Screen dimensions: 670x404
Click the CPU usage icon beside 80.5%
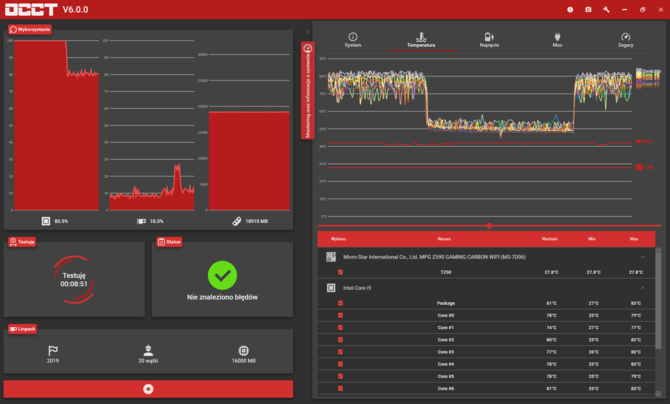(x=46, y=221)
